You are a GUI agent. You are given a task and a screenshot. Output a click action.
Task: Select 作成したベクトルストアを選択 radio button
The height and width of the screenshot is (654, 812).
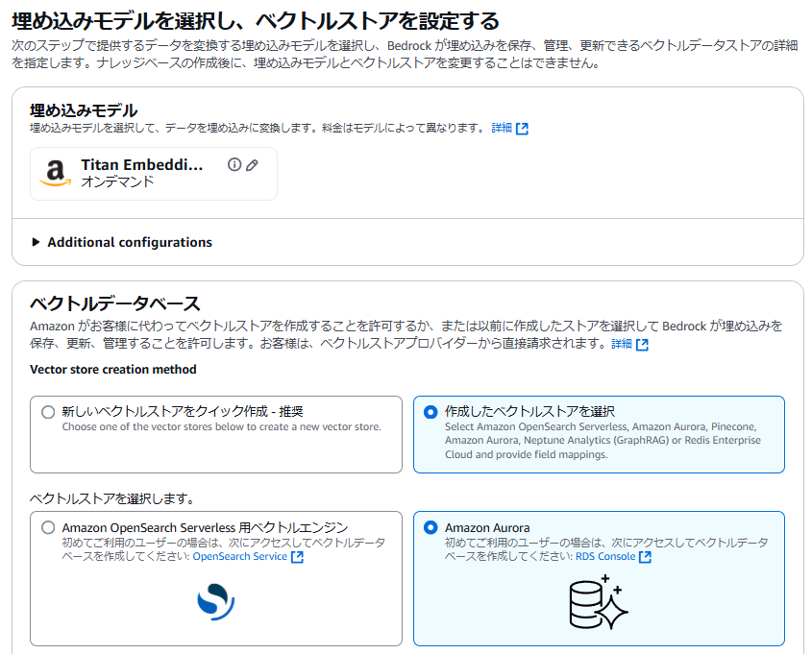pos(431,412)
